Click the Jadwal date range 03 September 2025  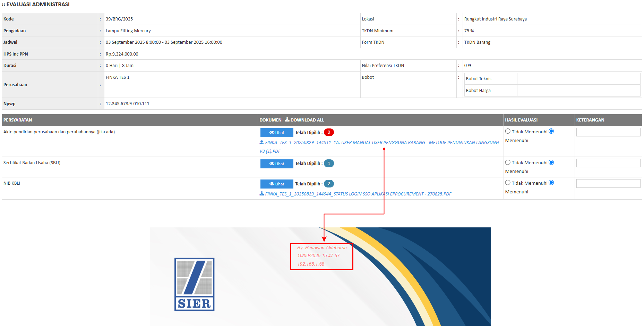[164, 42]
